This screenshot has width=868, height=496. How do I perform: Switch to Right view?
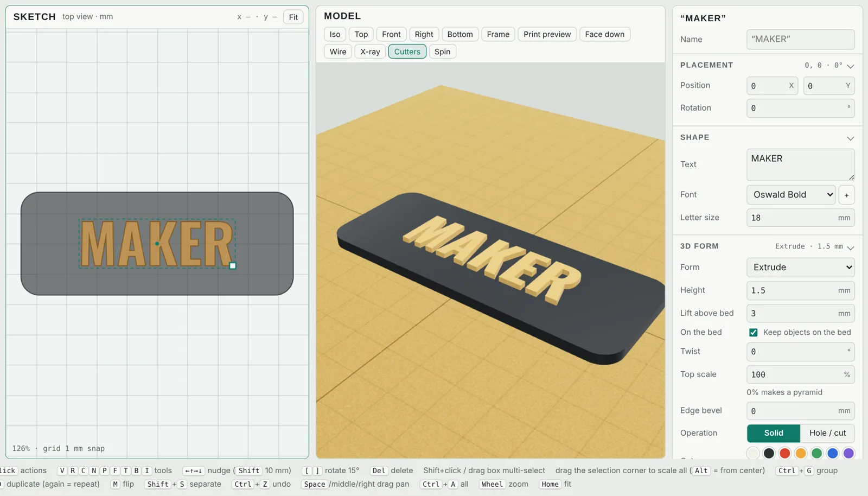click(424, 34)
